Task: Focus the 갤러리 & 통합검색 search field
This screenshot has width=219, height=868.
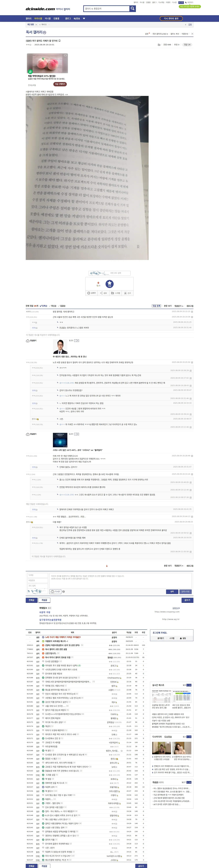Action: tap(107, 9)
